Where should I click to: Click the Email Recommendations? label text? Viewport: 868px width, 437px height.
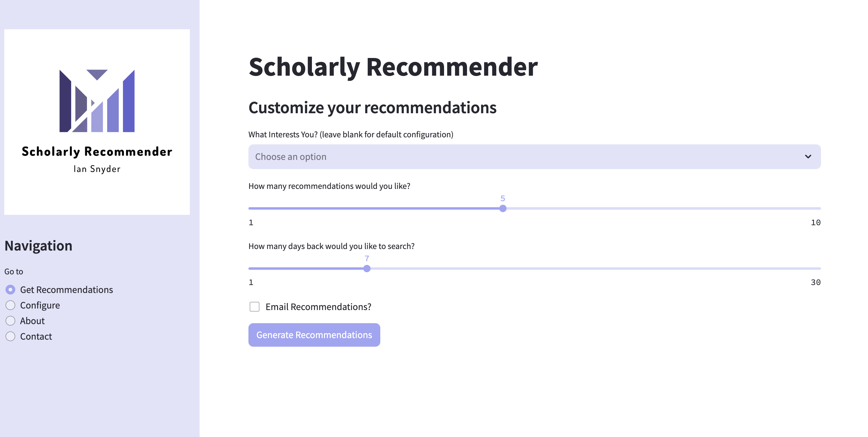318,307
